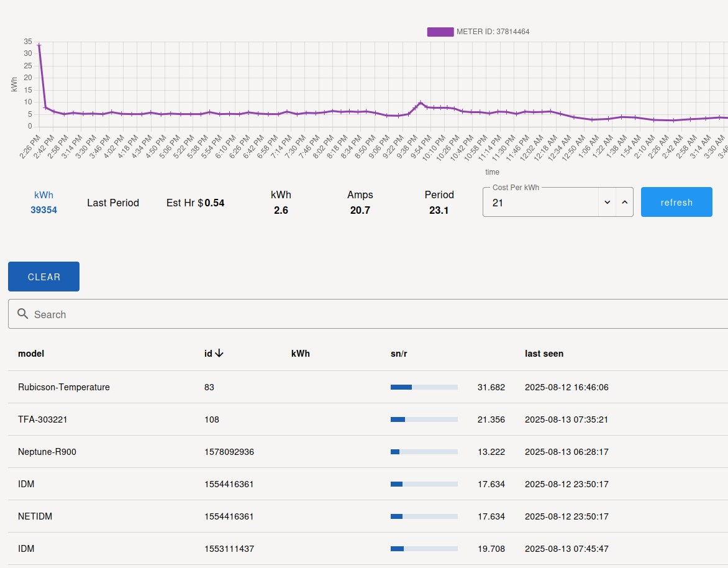
Task: Click the CLEAR button
Action: click(x=43, y=277)
